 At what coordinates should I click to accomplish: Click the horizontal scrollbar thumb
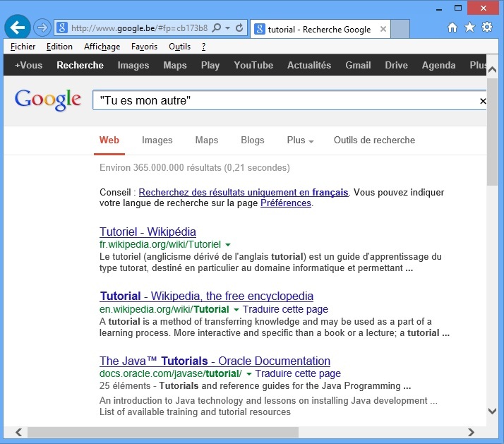click(x=163, y=433)
